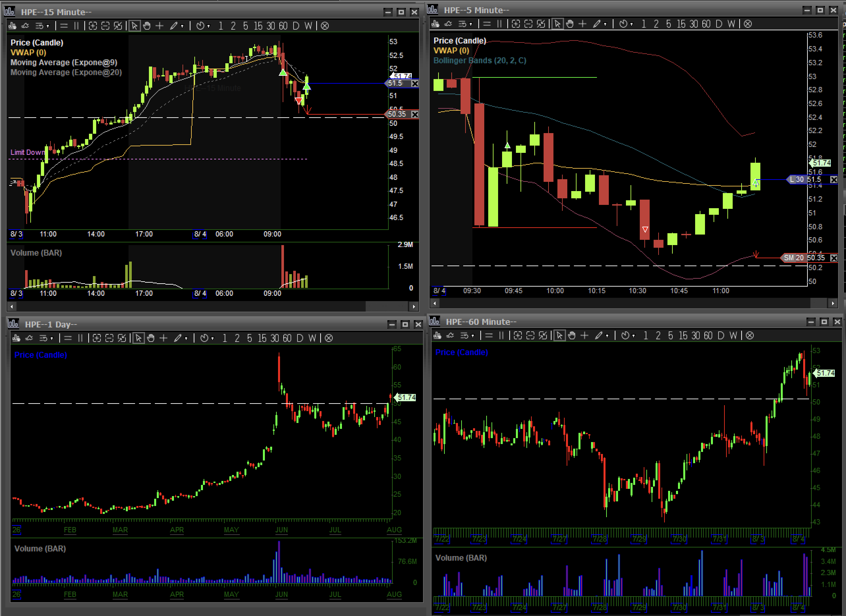This screenshot has height=616, width=846.
Task: Toggle pointer select mode in 15 Minute chart
Action: 135,26
